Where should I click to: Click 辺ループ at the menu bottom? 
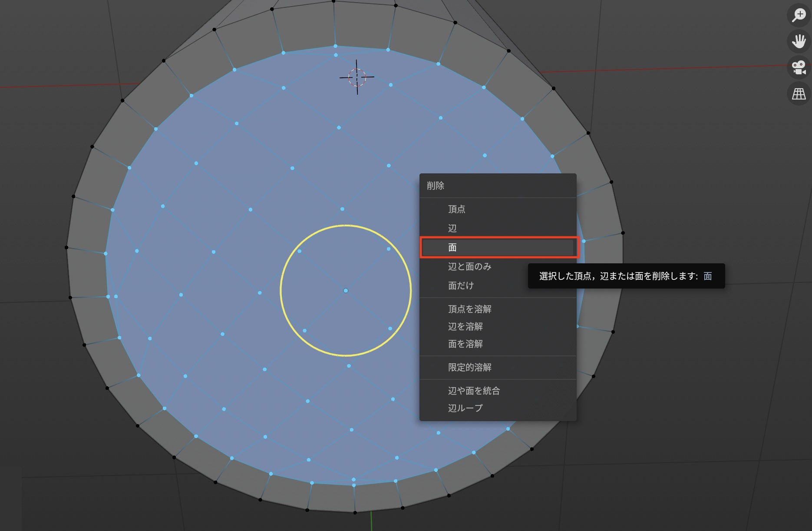(x=465, y=408)
